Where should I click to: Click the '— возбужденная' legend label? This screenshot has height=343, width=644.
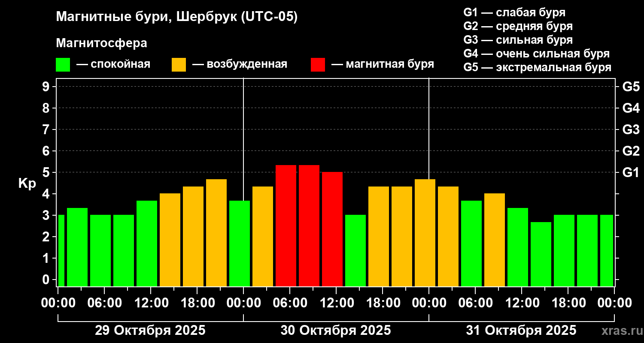click(x=240, y=64)
